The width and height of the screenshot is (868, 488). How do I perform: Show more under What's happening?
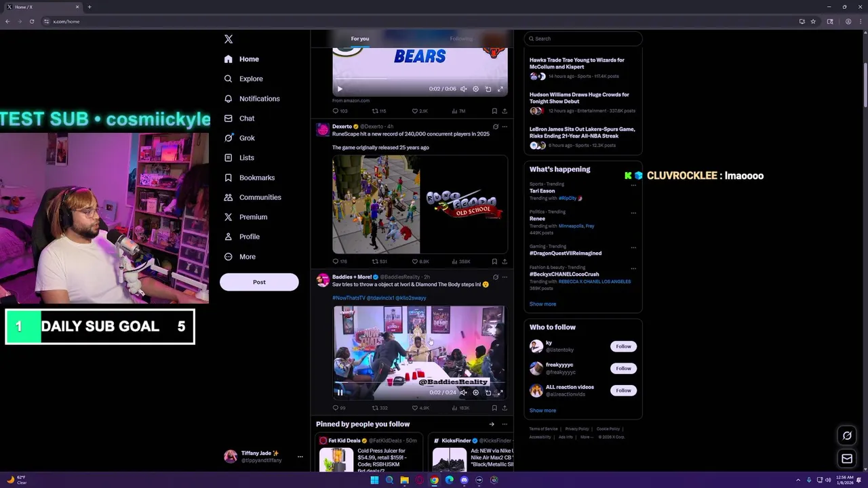(542, 304)
